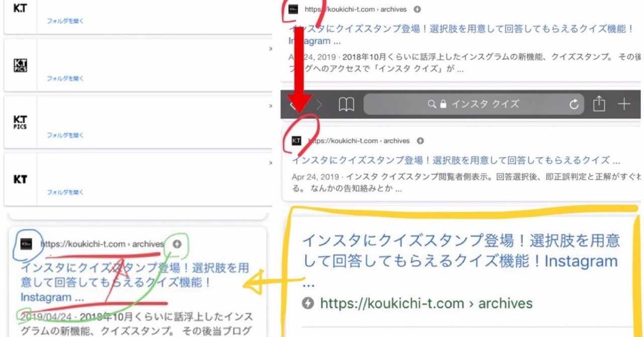Focus the address bar showing インスタ クイズ
This screenshot has height=337, width=644.
pos(473,104)
